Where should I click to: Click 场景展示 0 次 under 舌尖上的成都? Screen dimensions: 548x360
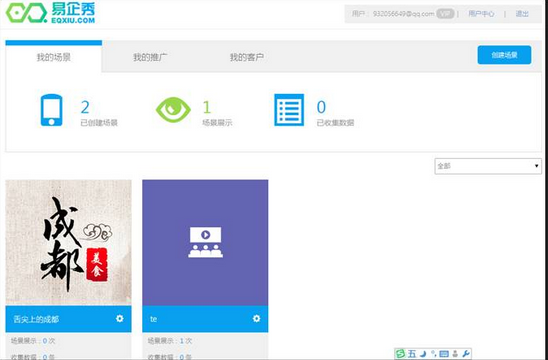click(33, 341)
